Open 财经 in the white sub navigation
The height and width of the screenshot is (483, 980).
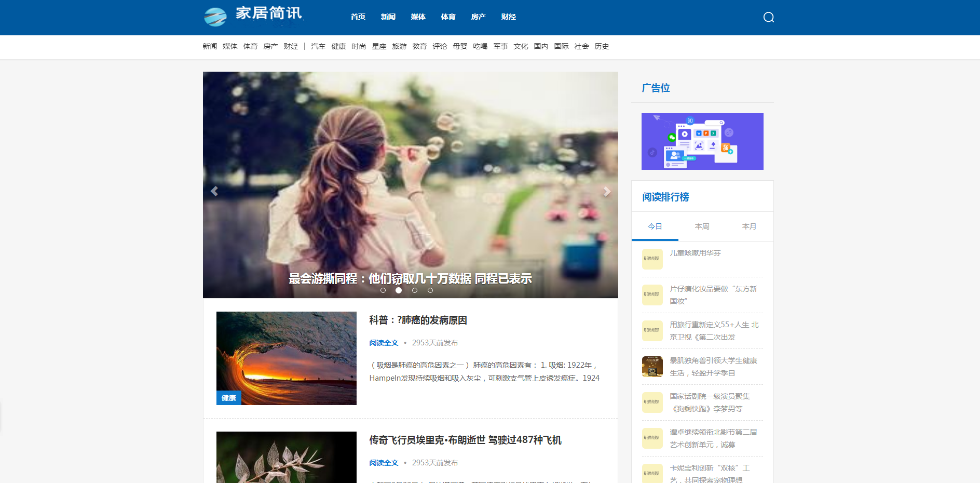point(291,46)
